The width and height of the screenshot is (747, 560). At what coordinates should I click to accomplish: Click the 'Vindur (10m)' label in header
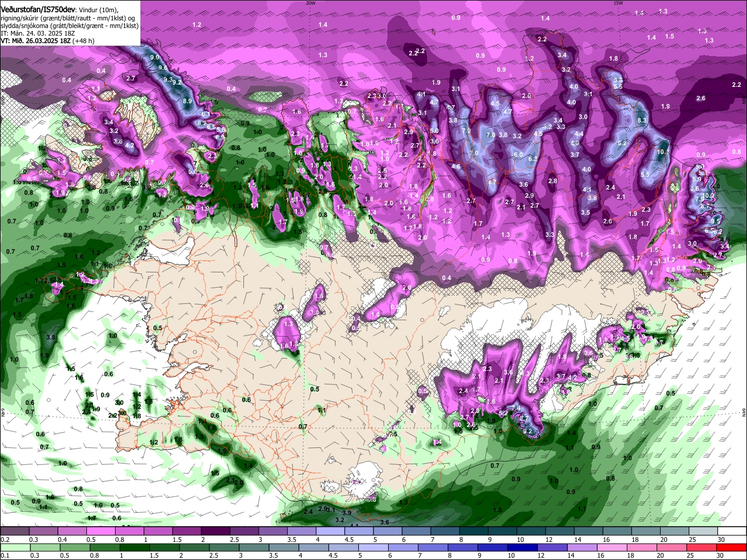(98, 10)
